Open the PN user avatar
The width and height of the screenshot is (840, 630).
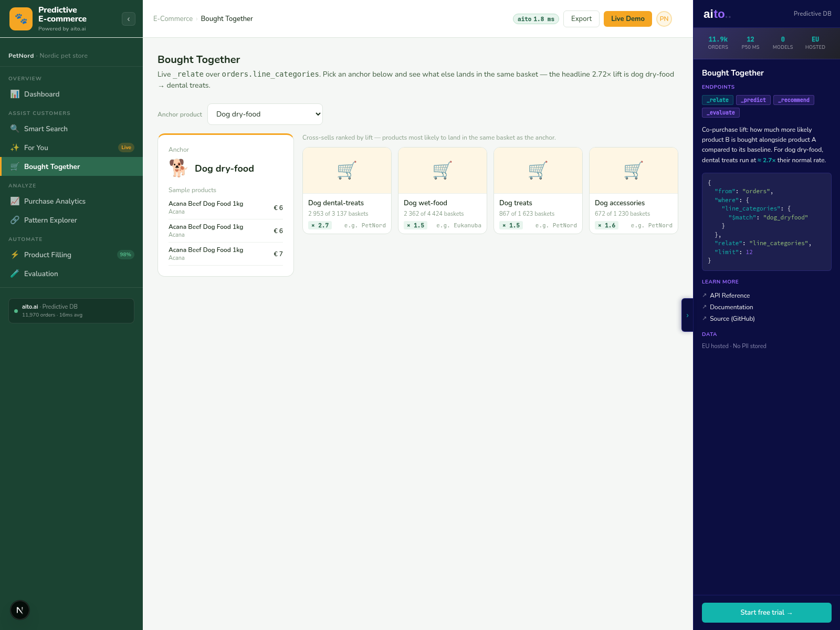pyautogui.click(x=664, y=19)
